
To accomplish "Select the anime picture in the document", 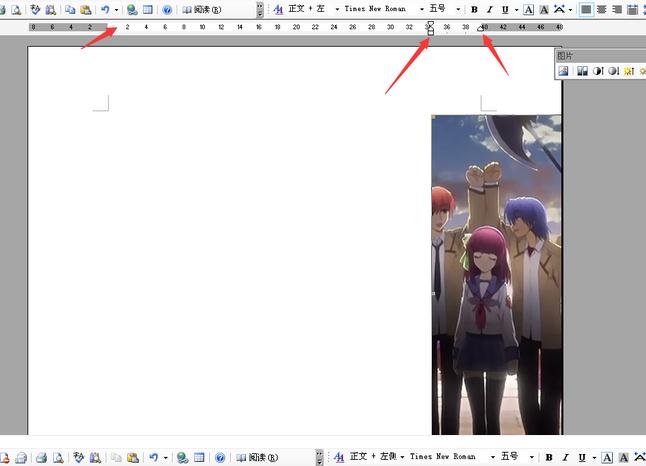I will 497,275.
